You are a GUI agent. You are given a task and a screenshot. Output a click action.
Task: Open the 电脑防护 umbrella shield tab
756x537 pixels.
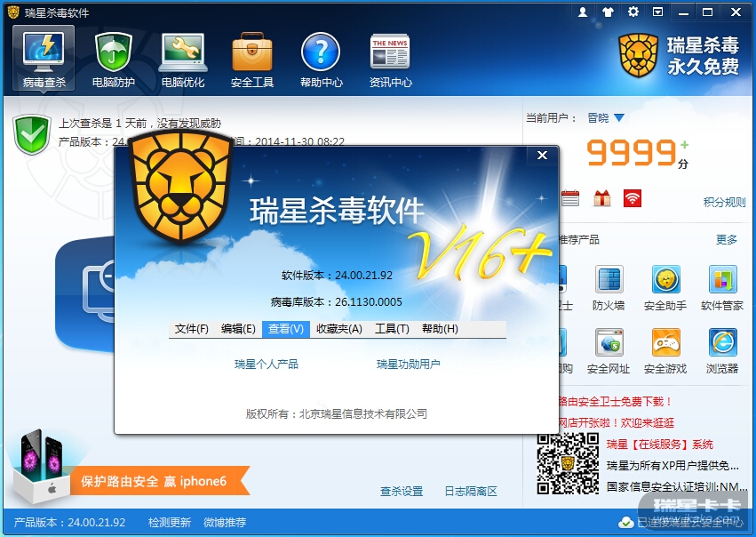(114, 60)
